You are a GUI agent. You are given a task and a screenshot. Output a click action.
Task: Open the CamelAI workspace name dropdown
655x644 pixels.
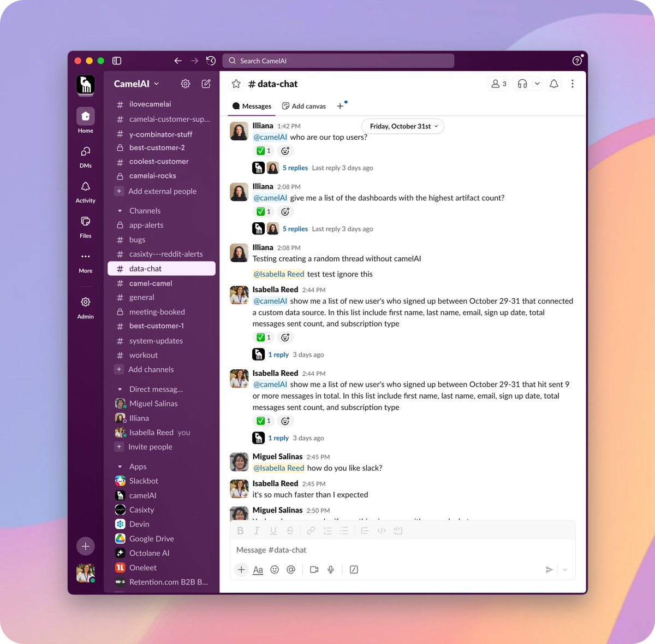[x=136, y=84]
